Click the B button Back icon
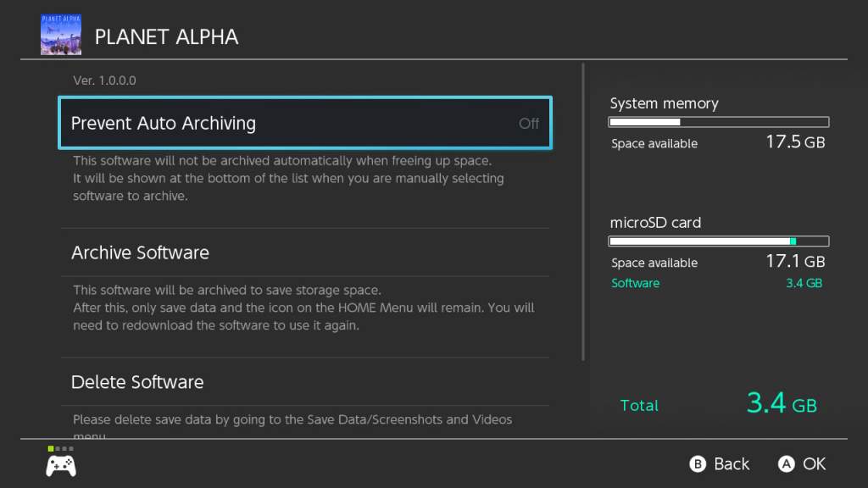Screen dimensions: 868x488 coord(698,463)
